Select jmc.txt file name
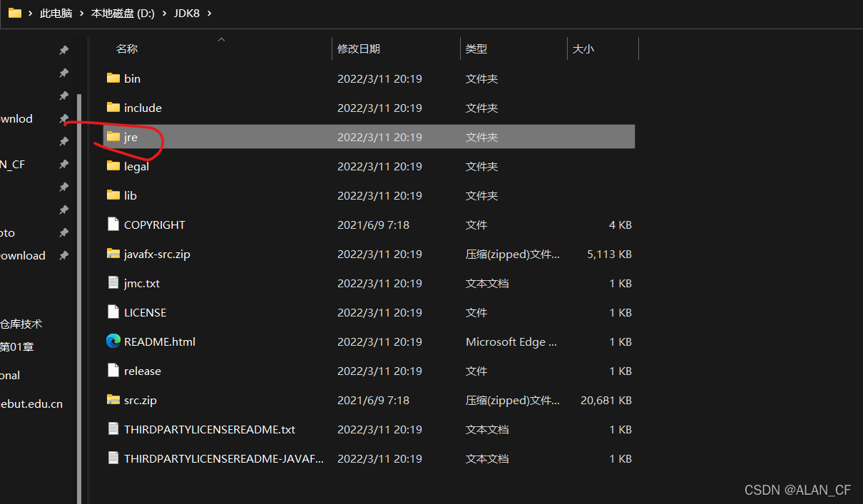Viewport: 863px width, 504px height. pos(142,283)
